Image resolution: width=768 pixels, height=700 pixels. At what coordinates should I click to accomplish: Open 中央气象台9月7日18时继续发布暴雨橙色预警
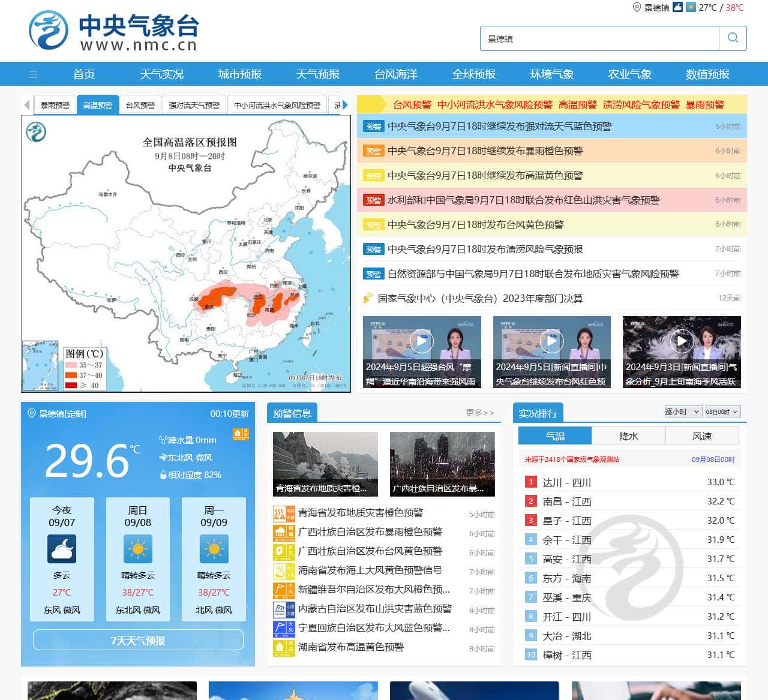(485, 151)
